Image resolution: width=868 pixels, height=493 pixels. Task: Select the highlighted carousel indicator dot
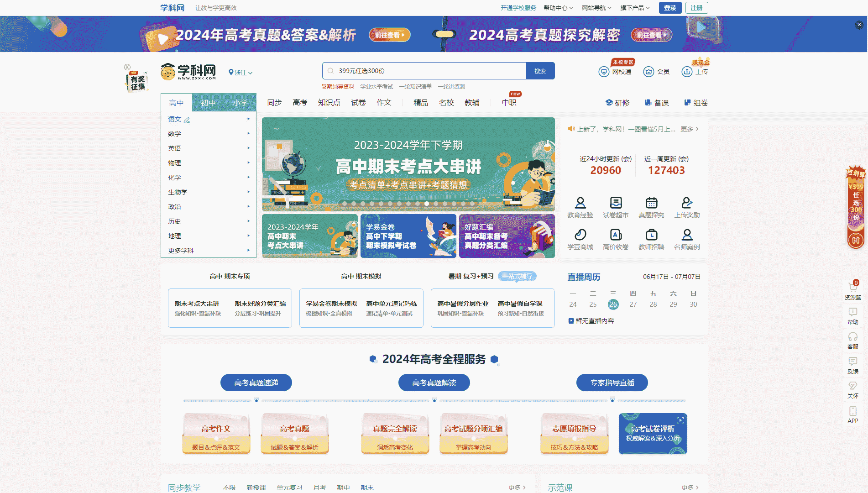click(427, 204)
